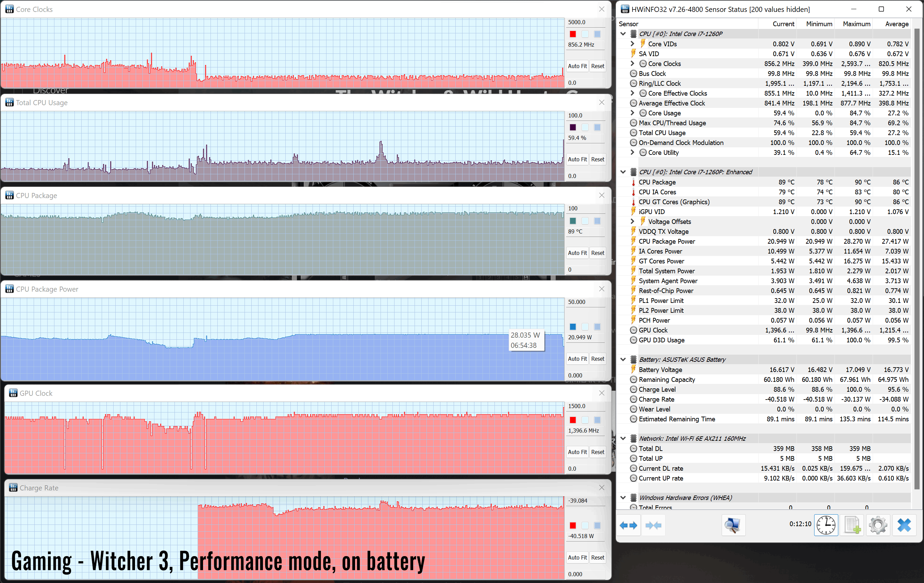Click the lightning icon beside PL1 Power Limit
924x583 pixels.
633,300
